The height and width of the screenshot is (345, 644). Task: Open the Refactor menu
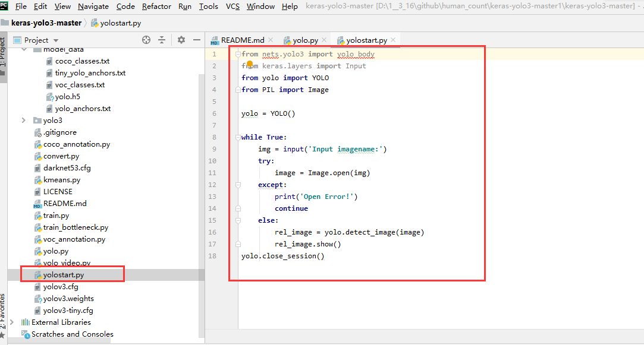coord(156,6)
